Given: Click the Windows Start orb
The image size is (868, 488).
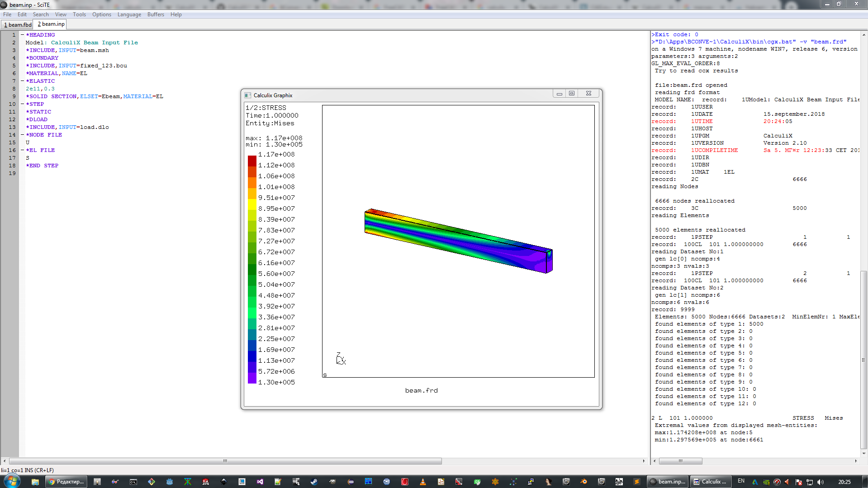Looking at the screenshot, I should tap(11, 481).
